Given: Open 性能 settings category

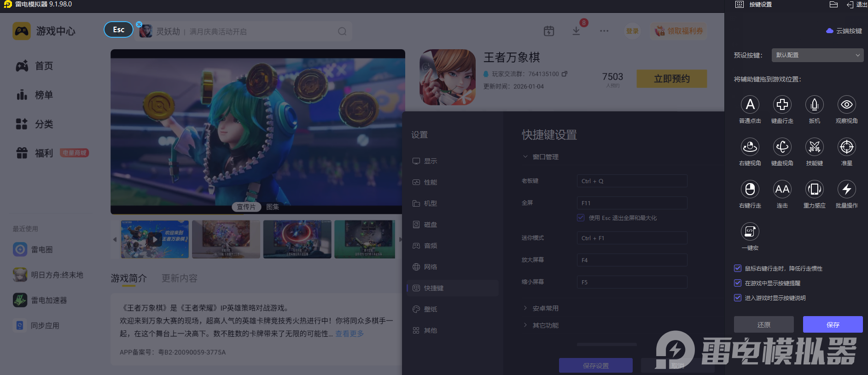Looking at the screenshot, I should tap(453, 182).
